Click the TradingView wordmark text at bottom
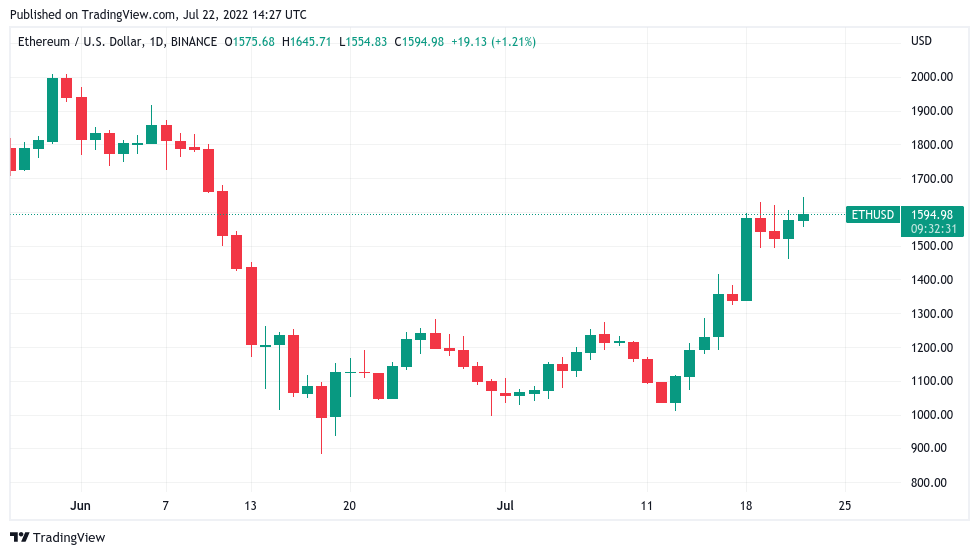Image resolution: width=979 pixels, height=555 pixels. click(x=69, y=538)
